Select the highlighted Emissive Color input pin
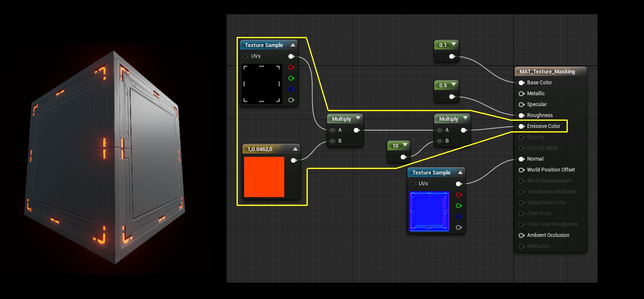 (521, 126)
